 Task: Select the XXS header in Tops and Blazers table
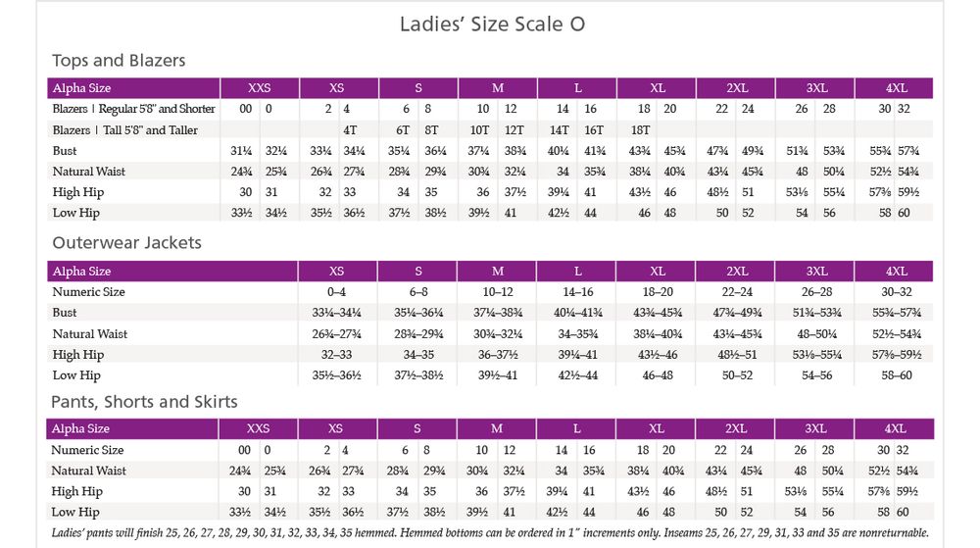(260, 88)
